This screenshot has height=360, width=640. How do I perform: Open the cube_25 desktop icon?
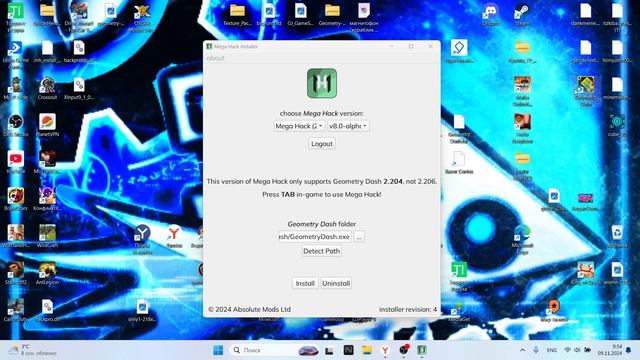tap(617, 126)
